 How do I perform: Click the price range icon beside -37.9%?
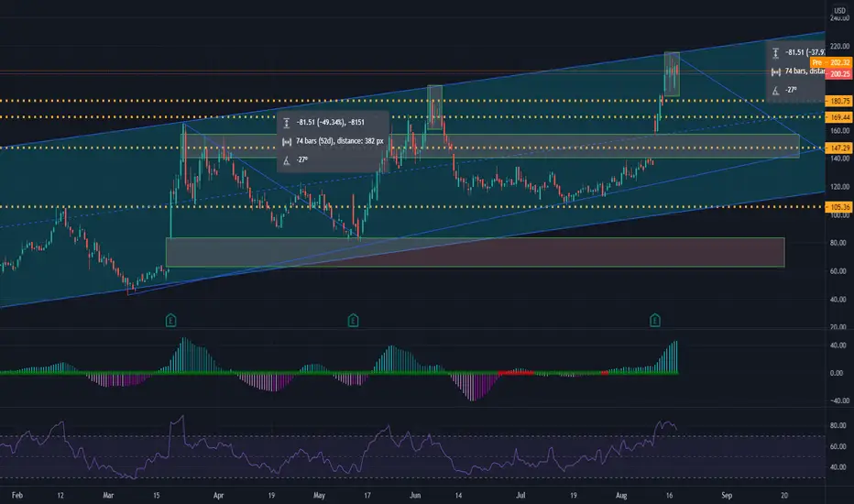(775, 53)
